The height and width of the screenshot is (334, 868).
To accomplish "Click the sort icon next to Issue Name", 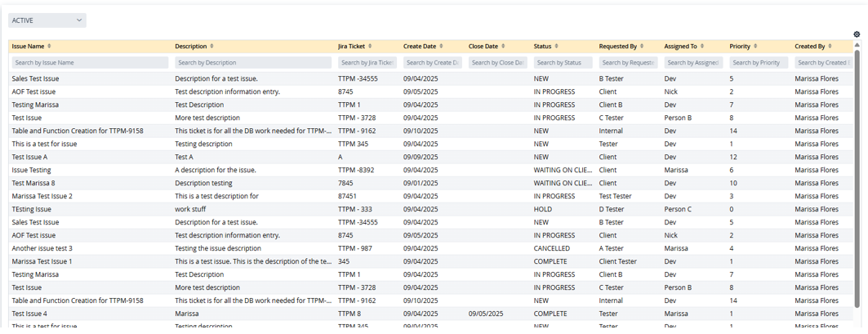I will point(49,47).
